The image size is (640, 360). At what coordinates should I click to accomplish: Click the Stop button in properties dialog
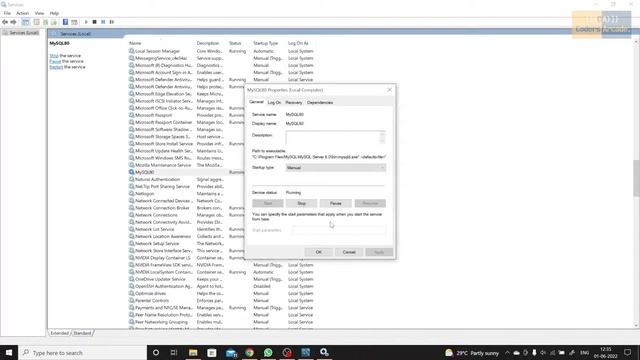[x=301, y=203]
